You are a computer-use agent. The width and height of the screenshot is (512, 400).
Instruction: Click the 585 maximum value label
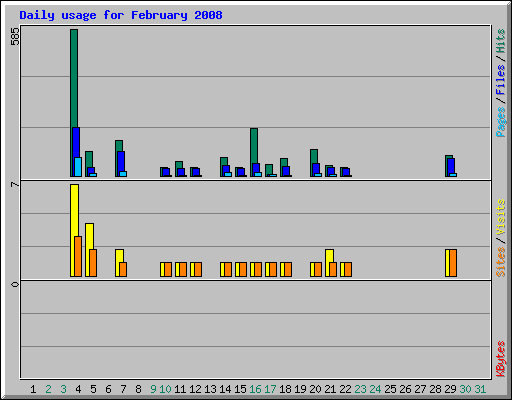tap(15, 36)
